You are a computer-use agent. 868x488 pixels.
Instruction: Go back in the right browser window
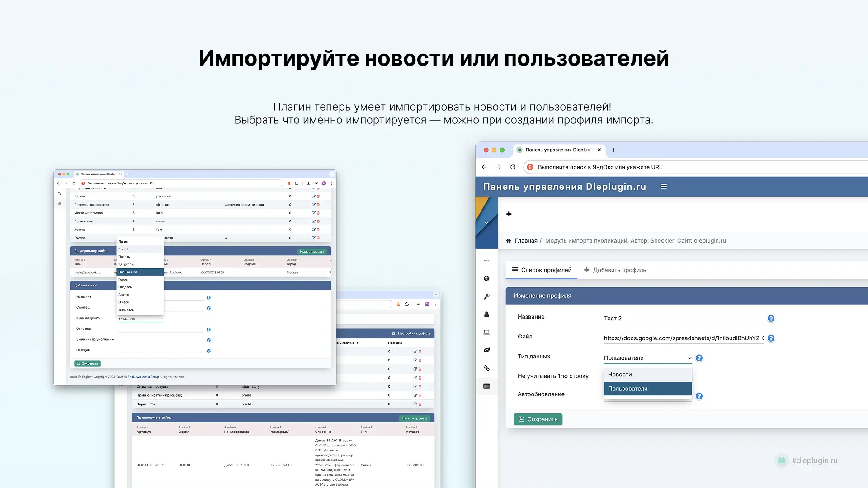(484, 167)
